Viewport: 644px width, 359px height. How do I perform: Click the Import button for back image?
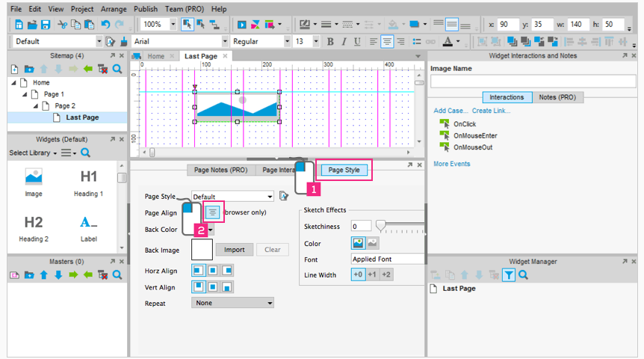235,250
